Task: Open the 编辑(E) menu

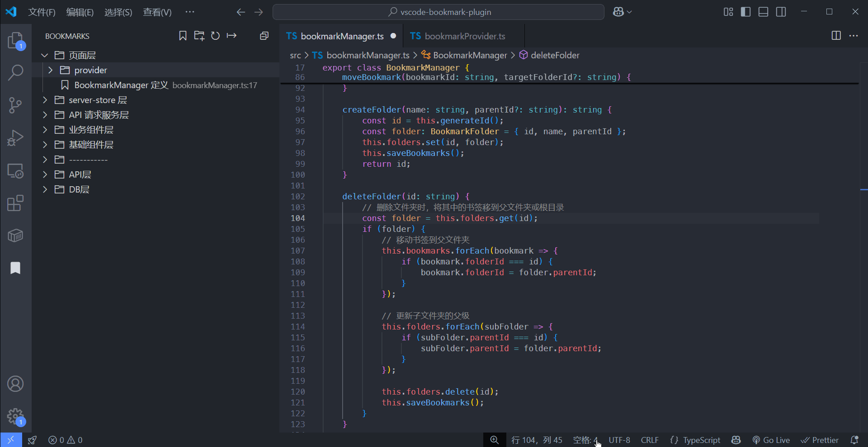Action: pyautogui.click(x=80, y=12)
